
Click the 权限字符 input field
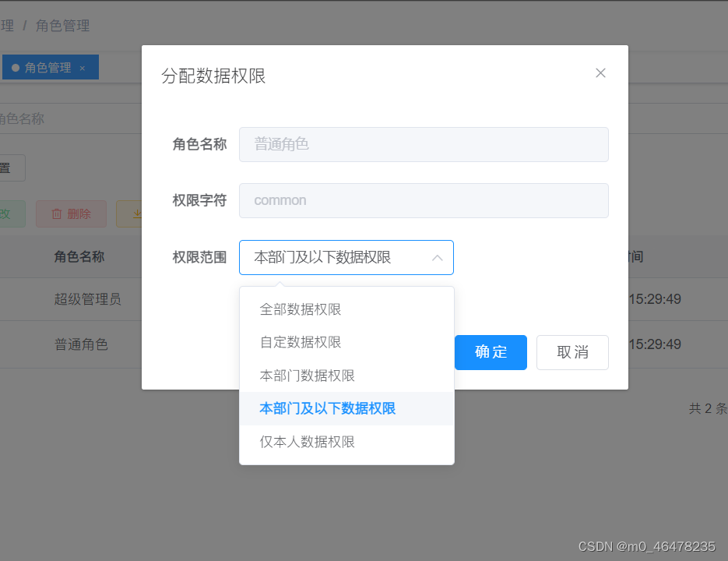424,200
